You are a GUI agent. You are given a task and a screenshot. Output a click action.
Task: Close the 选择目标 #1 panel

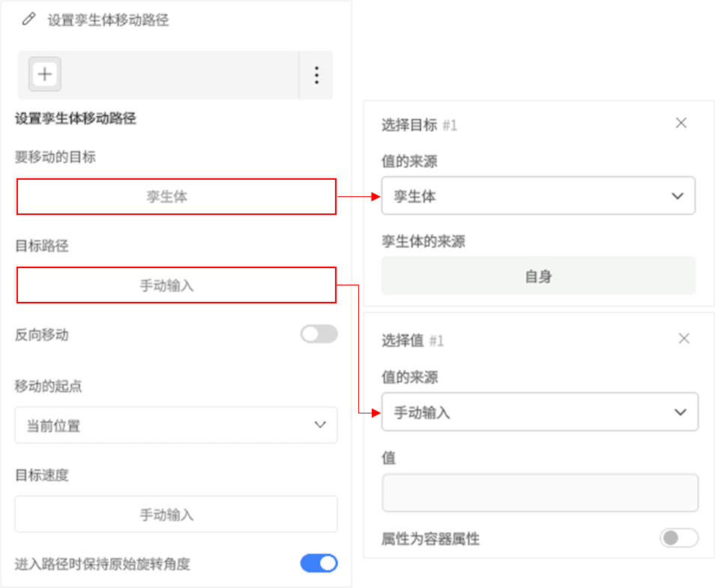[x=681, y=123]
